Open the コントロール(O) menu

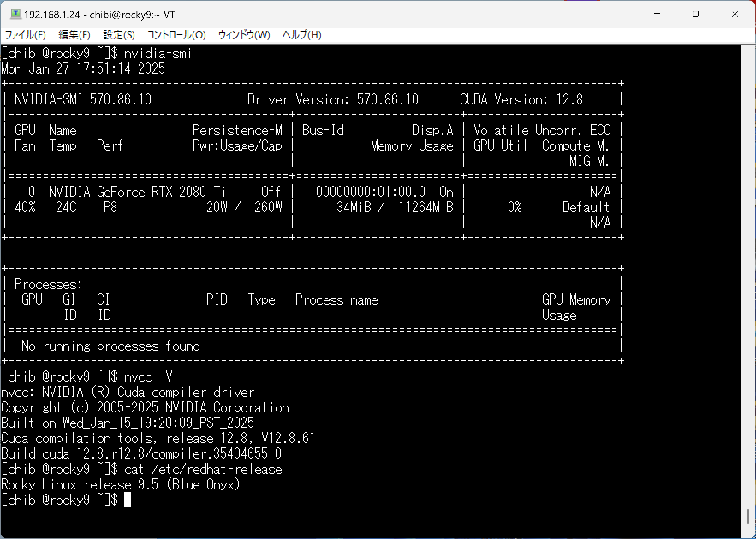[176, 35]
